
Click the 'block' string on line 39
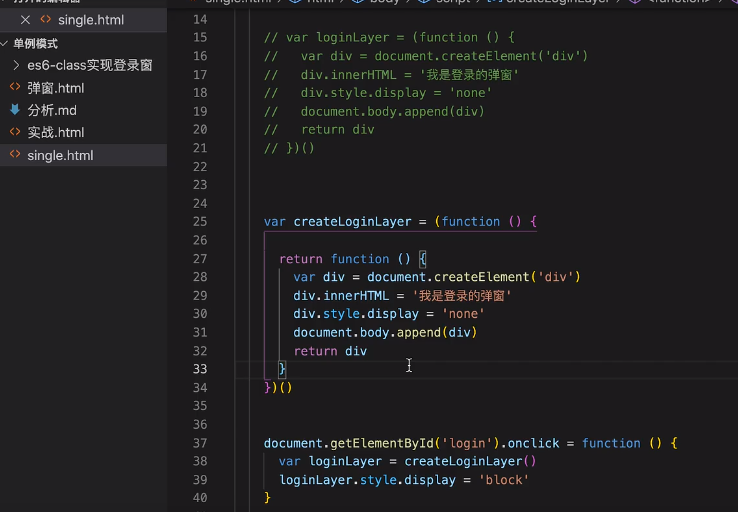point(504,480)
